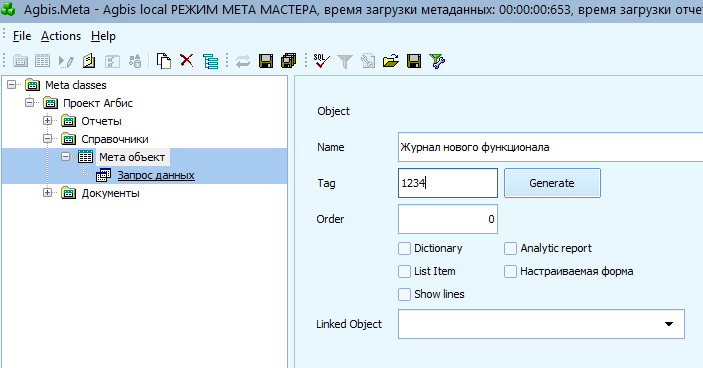The height and width of the screenshot is (368, 703).
Task: Select the Справочники folder label
Action: click(x=115, y=139)
